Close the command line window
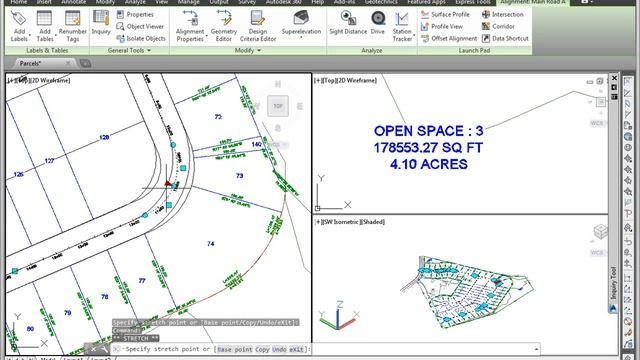 pos(93,349)
